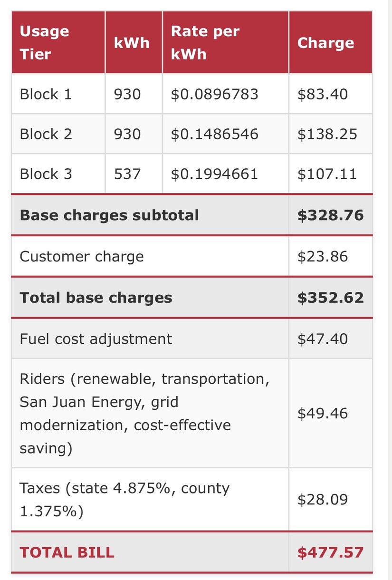392x580 pixels.
Task: Click the Block 3 charge $107.11
Action: pyautogui.click(x=327, y=174)
